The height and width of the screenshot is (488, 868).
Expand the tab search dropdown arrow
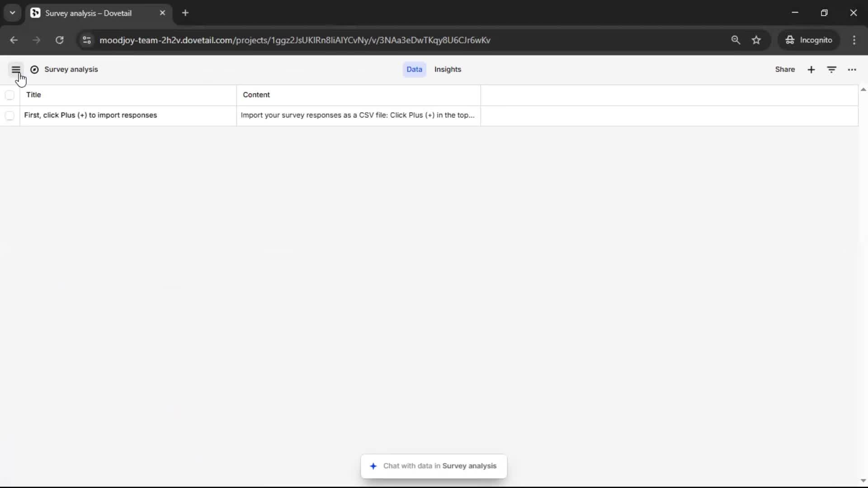tap(12, 13)
